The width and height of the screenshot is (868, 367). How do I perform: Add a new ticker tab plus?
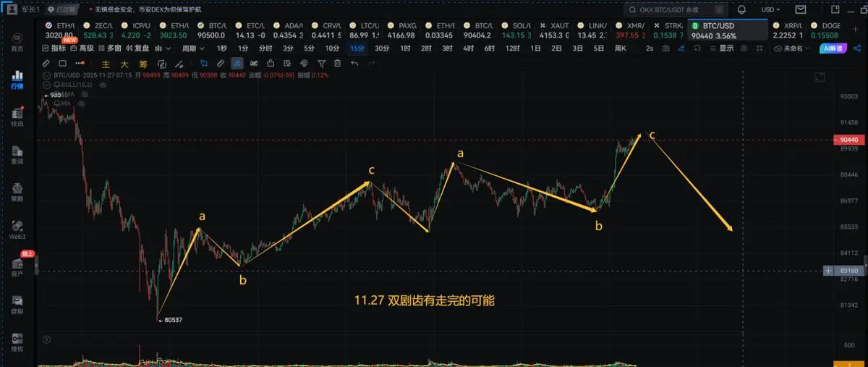coord(854,29)
